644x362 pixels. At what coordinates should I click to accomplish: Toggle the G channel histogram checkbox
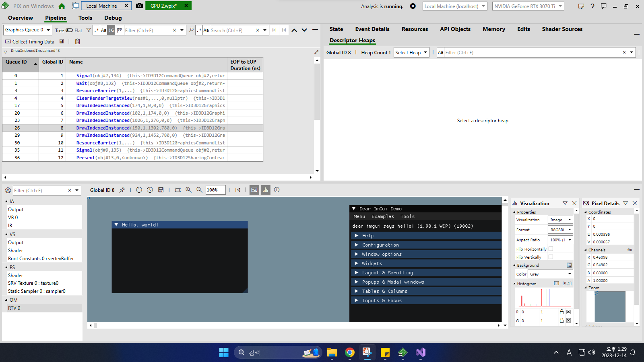point(568,320)
